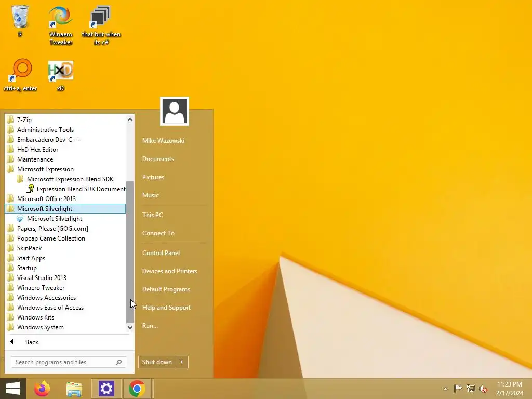Open the 'ctrl+a, enter' desktop shortcut
The width and height of the screenshot is (532, 399).
20,75
